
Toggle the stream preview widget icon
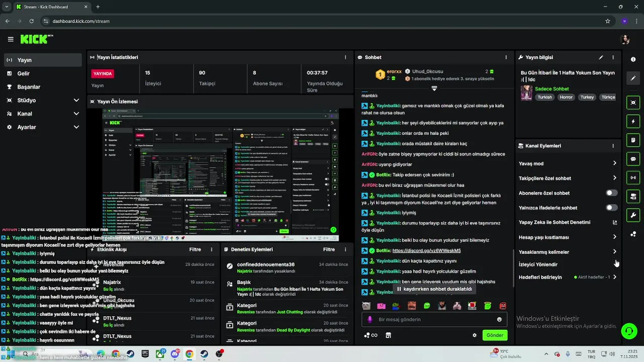[633, 103]
